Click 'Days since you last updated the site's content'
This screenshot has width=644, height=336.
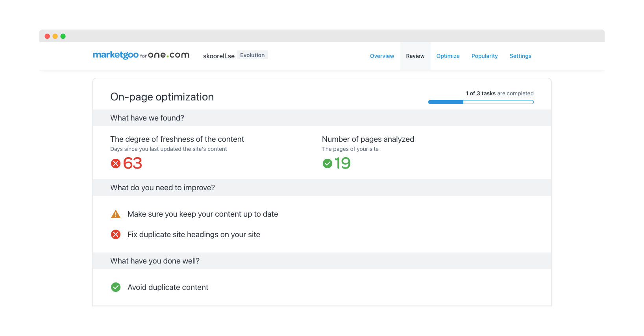168,149
